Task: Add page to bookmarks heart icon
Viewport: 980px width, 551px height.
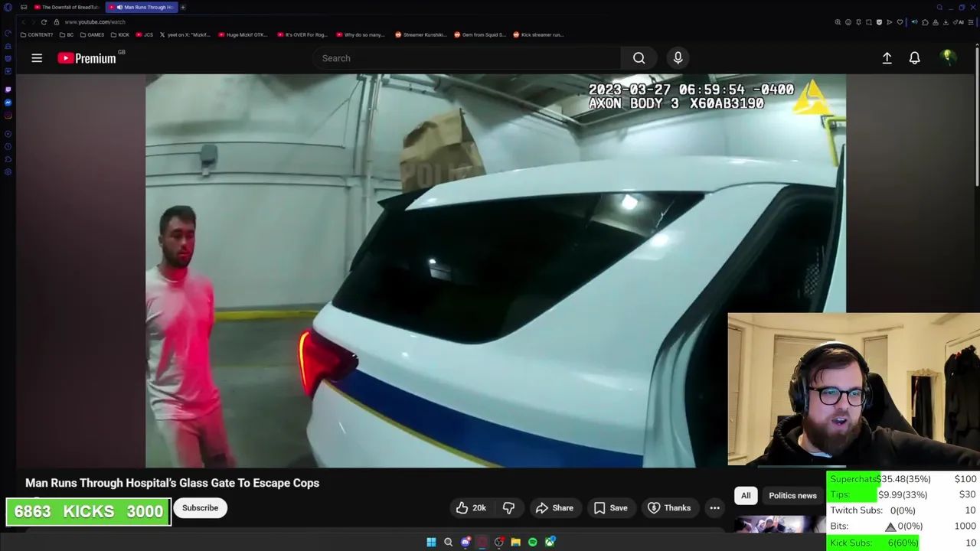Action: point(900,22)
